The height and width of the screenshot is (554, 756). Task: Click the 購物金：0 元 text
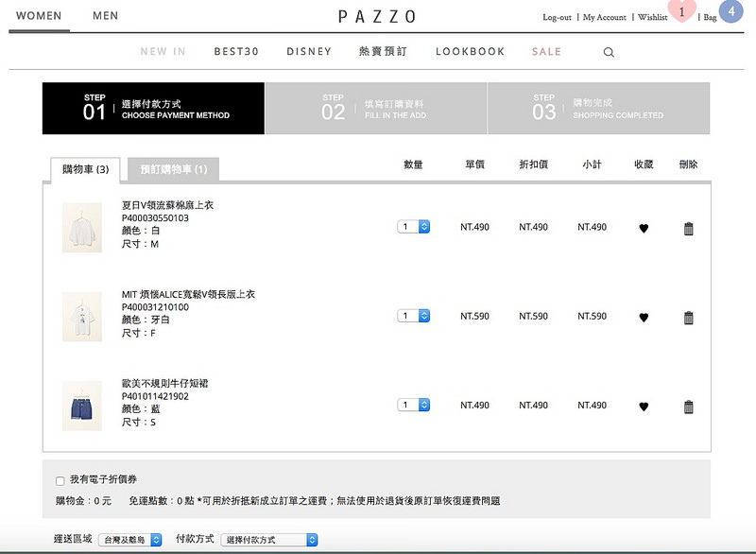(83, 501)
